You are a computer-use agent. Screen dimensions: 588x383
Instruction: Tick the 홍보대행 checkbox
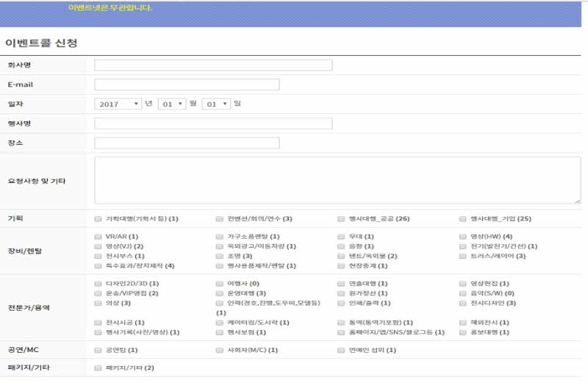463,332
